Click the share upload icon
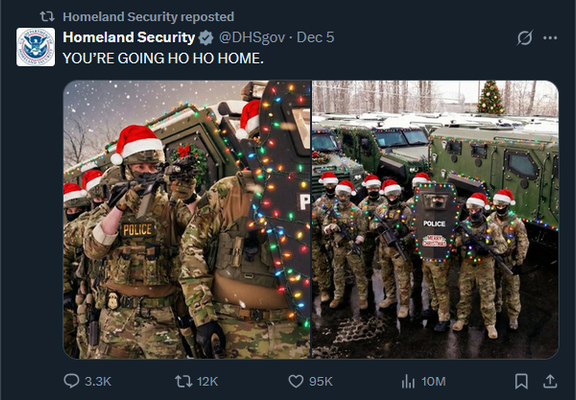The height and width of the screenshot is (400, 576). (x=550, y=381)
